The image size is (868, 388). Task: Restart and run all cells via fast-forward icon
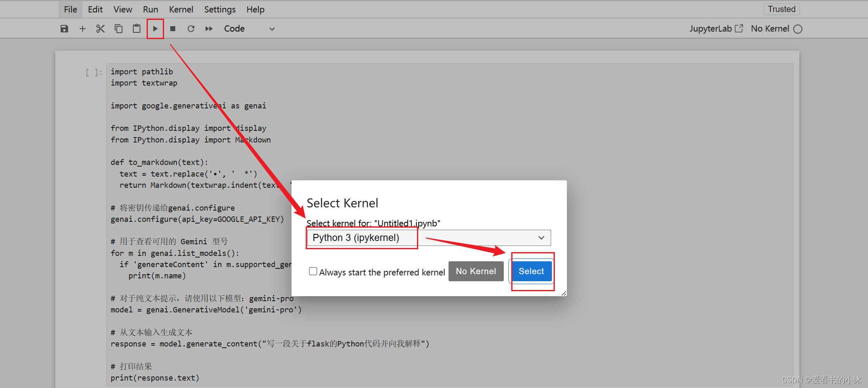pos(209,29)
